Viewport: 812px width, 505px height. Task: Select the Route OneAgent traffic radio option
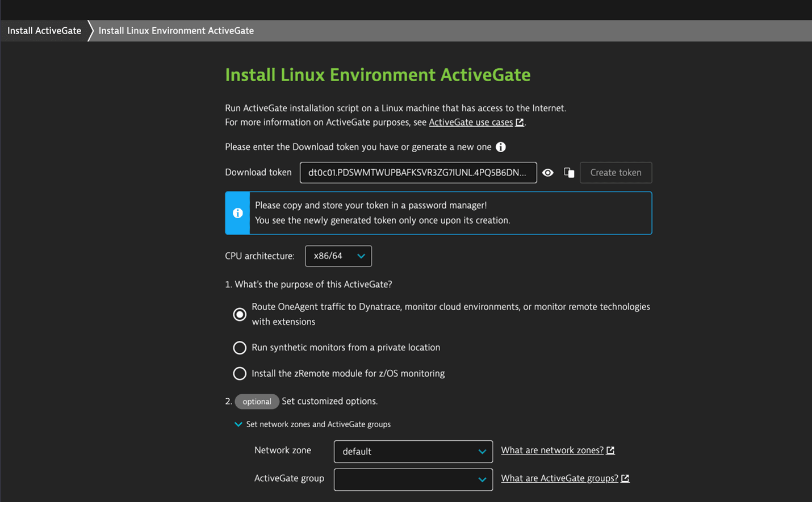click(240, 314)
